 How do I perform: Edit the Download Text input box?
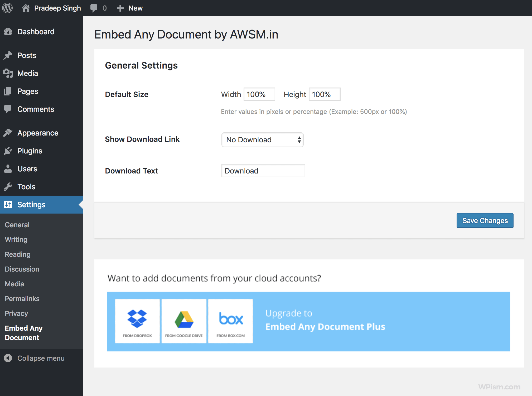tap(263, 171)
